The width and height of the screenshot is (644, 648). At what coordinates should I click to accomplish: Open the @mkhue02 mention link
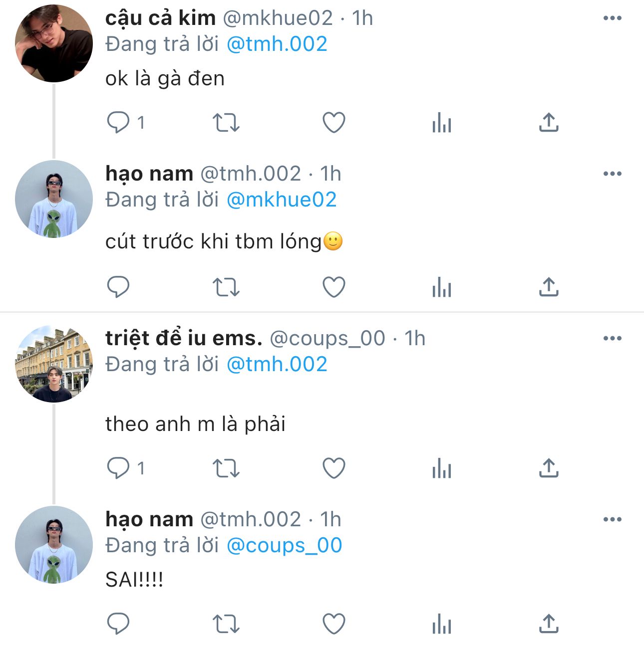point(282,200)
